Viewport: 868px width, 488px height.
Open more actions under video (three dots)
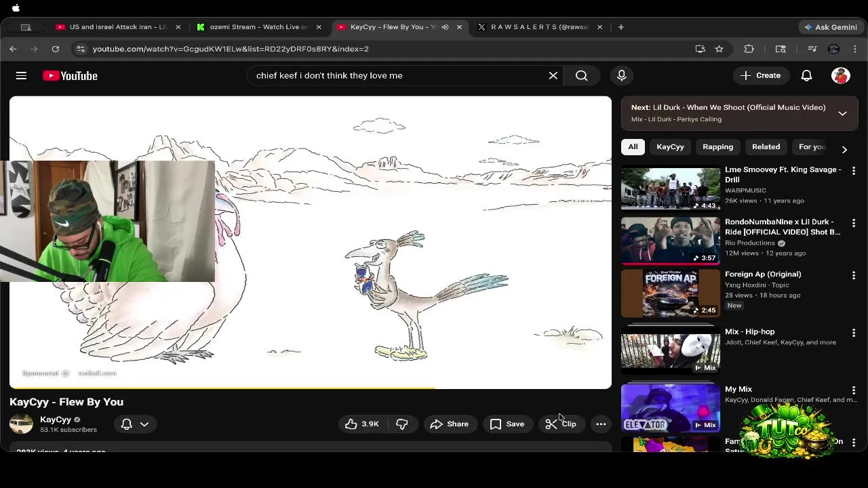601,424
